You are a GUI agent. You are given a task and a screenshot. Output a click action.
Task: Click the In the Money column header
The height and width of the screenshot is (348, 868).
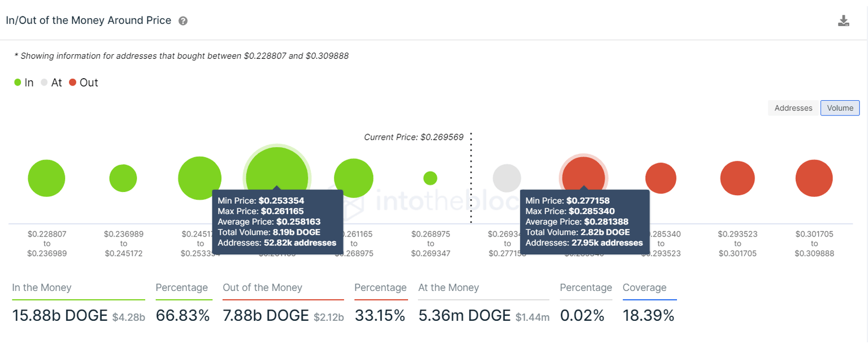pos(41,287)
